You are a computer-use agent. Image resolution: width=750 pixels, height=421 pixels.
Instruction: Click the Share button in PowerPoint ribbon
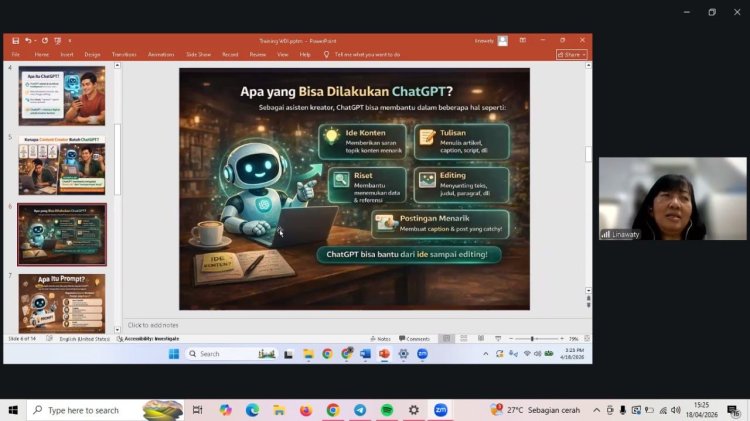572,54
